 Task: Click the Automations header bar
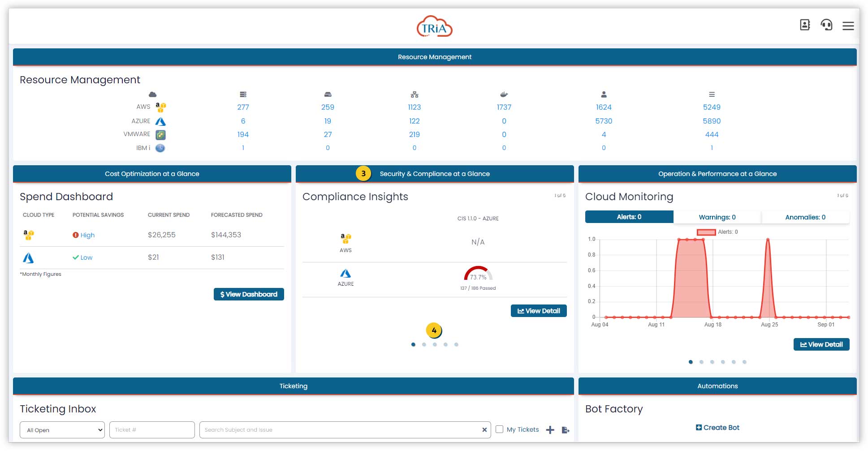717,386
